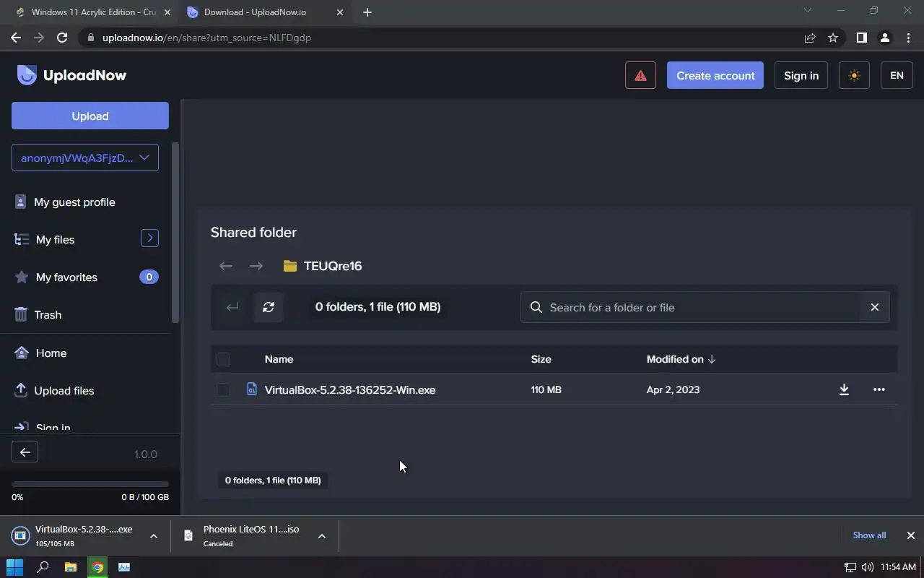Open Chrome tab search chevron
Image resolution: width=924 pixels, height=578 pixels.
tap(808, 11)
